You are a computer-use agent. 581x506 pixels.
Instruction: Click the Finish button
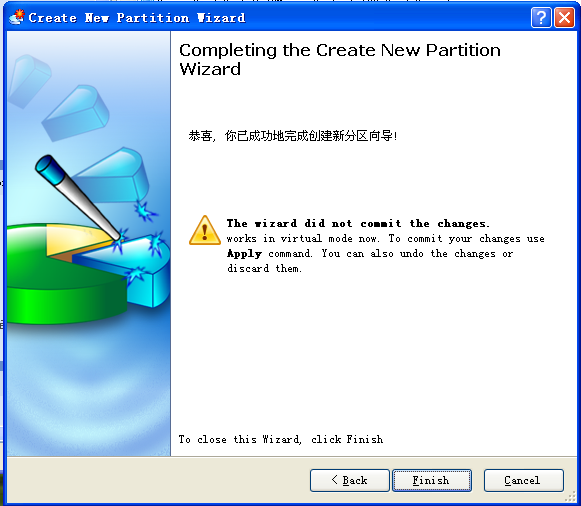pyautogui.click(x=432, y=480)
